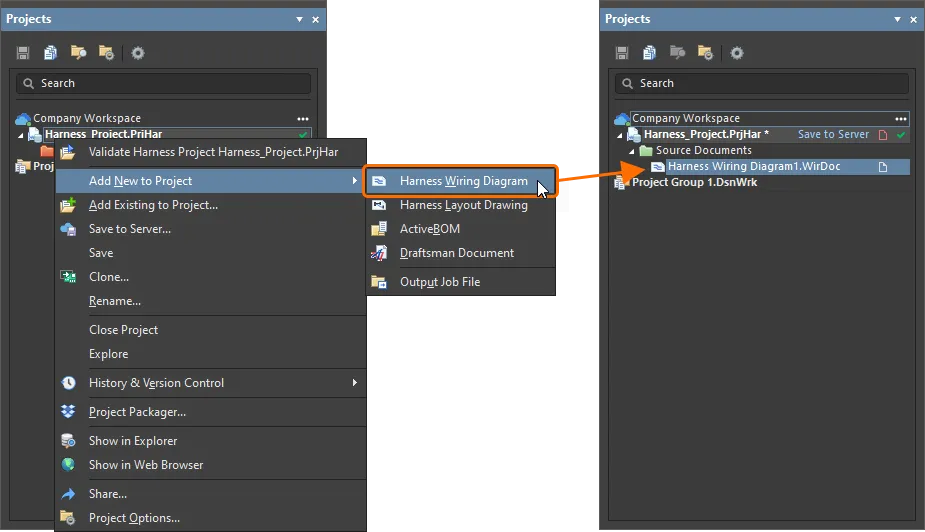This screenshot has height=532, width=925.
Task: Click Add Existing to Project icon
Action: 68,205
